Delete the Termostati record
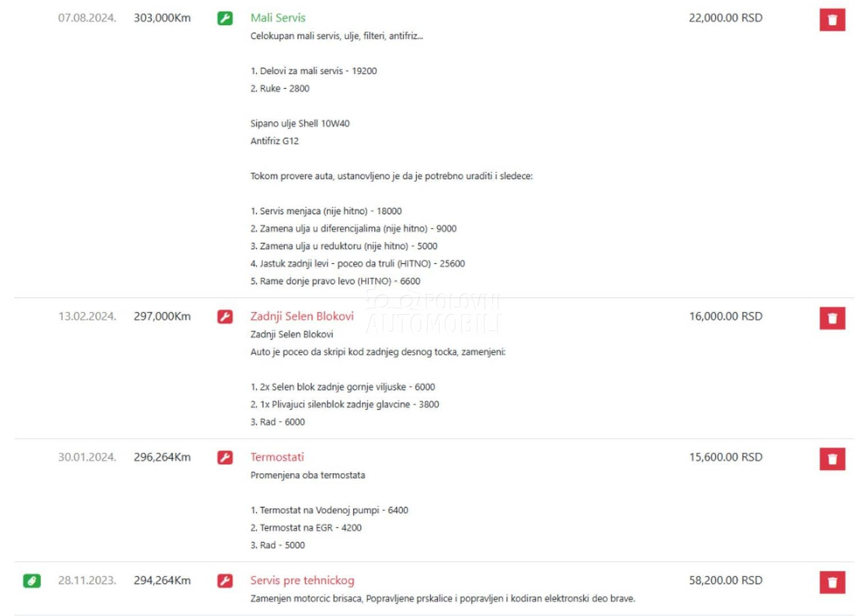This screenshot has width=867, height=616. (x=832, y=459)
